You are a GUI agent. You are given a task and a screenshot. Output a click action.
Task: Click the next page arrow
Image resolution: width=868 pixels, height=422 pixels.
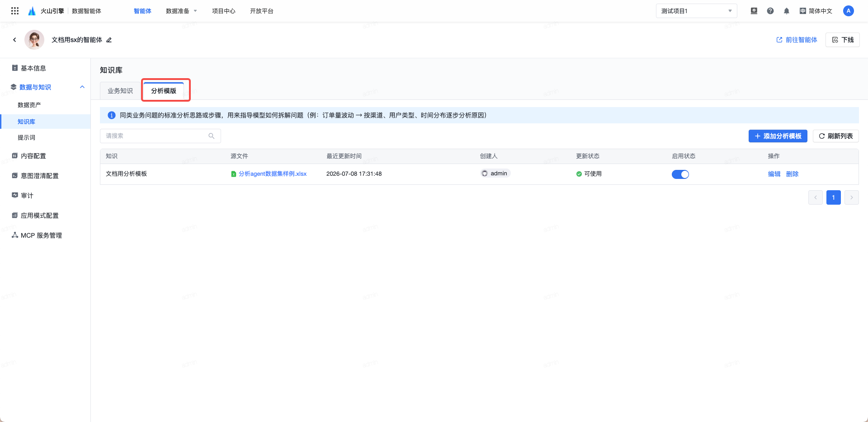[851, 197]
